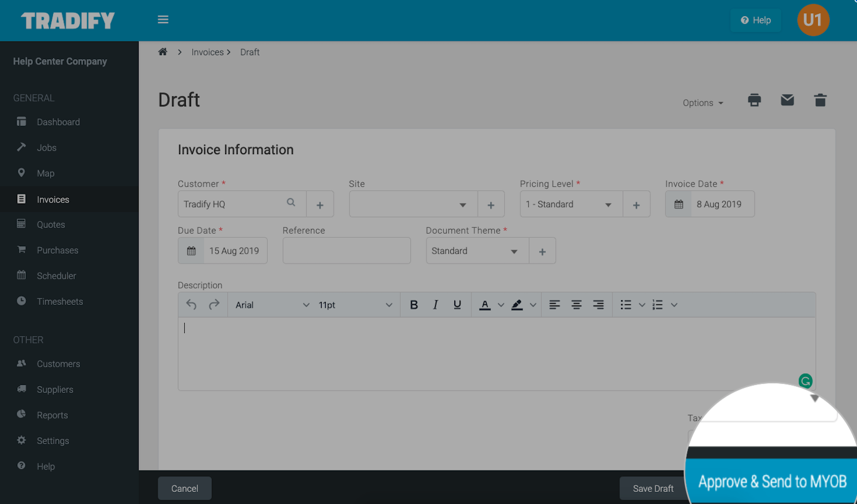
Task: Print the draft invoice
Action: click(754, 100)
